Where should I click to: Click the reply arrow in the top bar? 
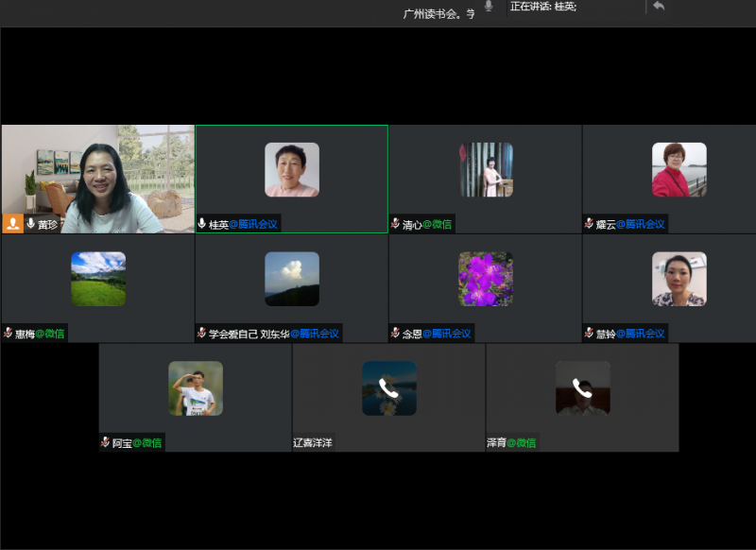(659, 7)
